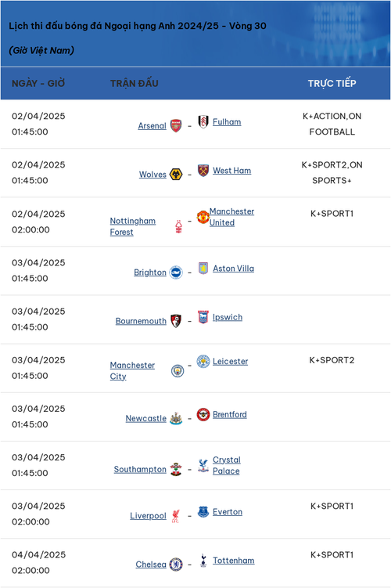Click the Newcastle United crest
391x588 pixels.
tap(176, 418)
